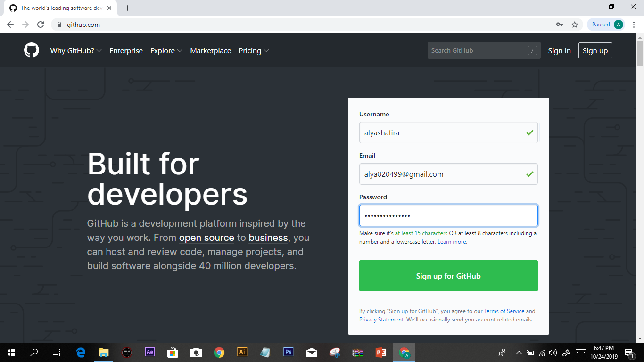Click the Sign up for GitHub button
The width and height of the screenshot is (644, 362).
click(448, 276)
